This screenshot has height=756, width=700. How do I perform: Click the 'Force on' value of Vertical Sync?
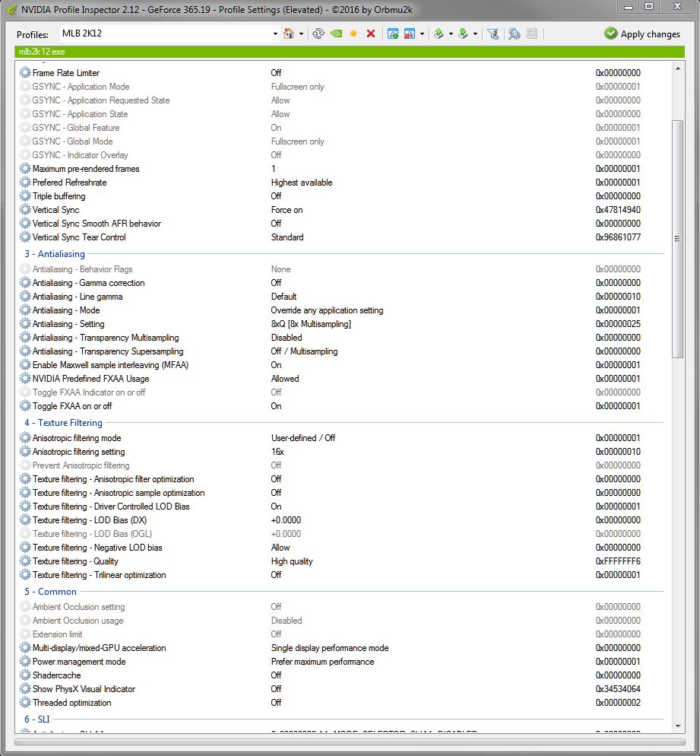[x=287, y=210]
